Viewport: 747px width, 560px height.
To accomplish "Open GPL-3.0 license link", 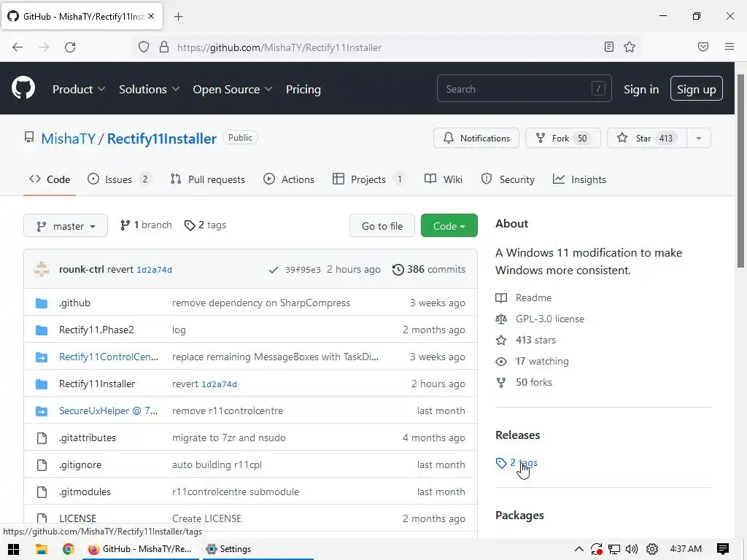I will (540, 319).
